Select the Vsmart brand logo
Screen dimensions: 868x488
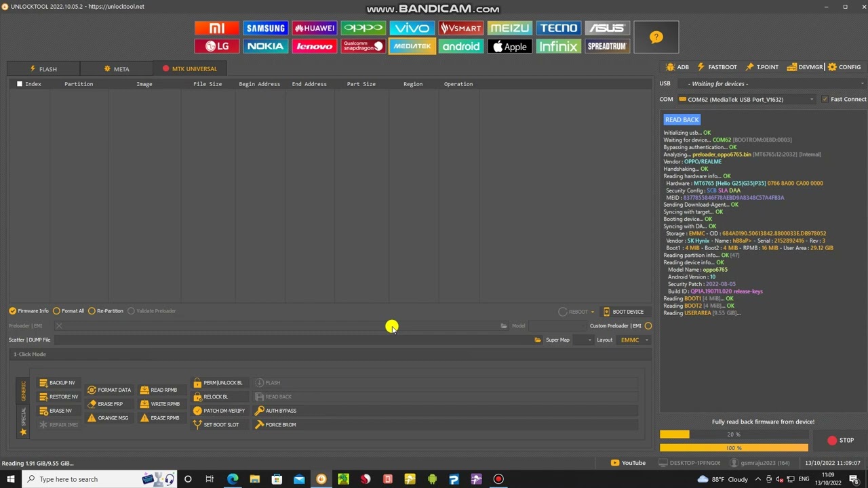(461, 28)
